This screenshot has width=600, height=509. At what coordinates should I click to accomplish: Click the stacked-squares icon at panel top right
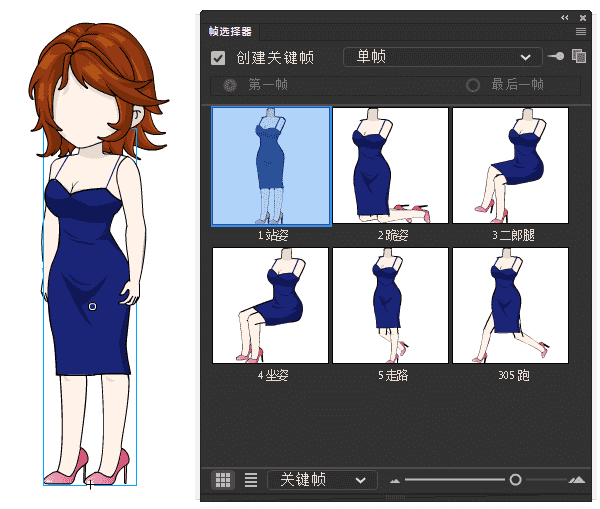coord(578,57)
